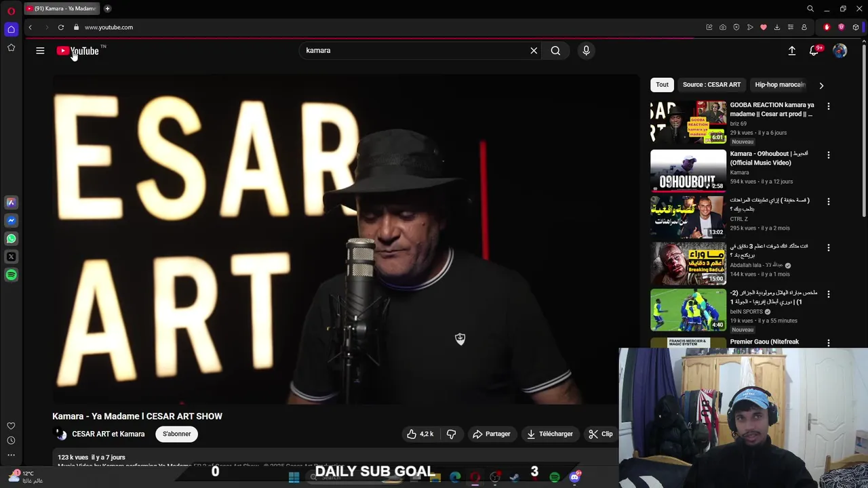Screen dimensions: 868x488
Task: Subscribe with the S'abonner button
Action: (176, 434)
